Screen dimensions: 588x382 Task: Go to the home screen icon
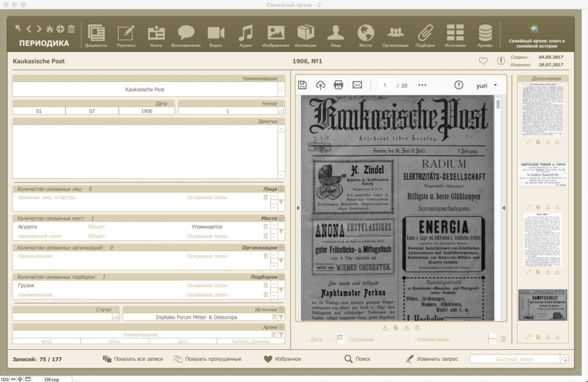(49, 29)
